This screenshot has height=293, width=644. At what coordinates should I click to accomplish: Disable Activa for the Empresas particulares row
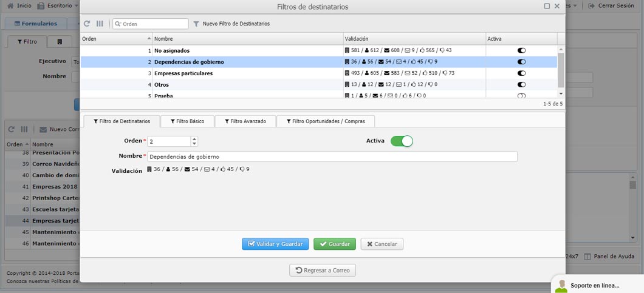coord(521,73)
